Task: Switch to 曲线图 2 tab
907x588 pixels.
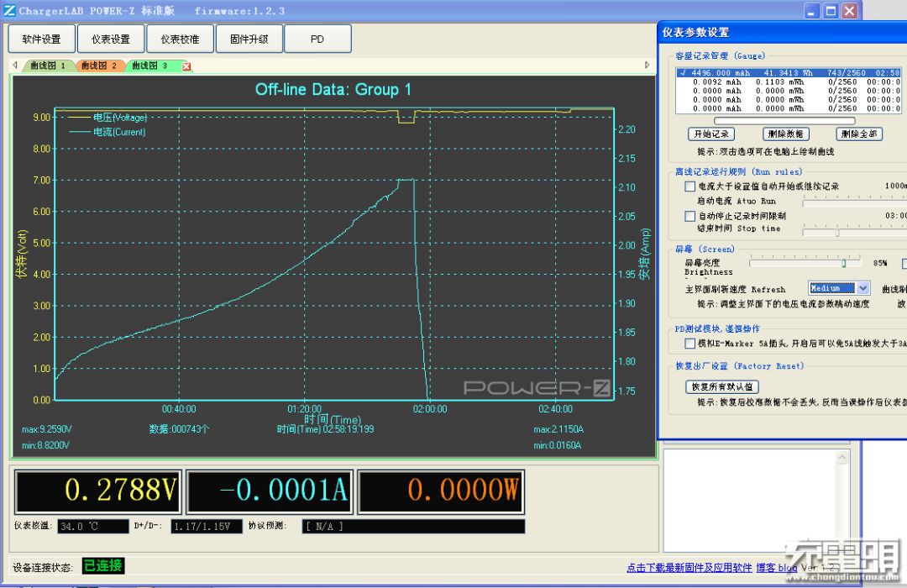Action: 99,66
